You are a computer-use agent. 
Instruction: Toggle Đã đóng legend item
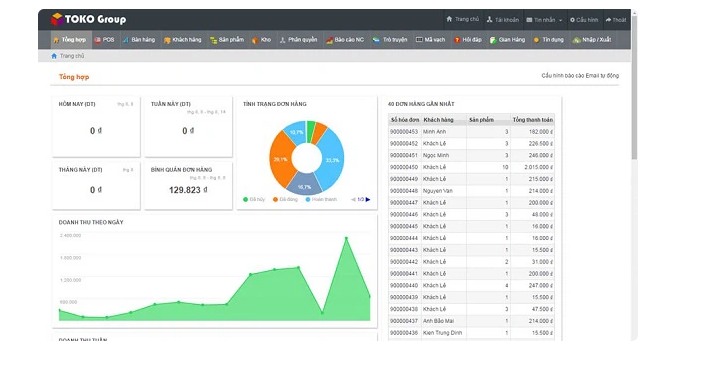point(285,199)
